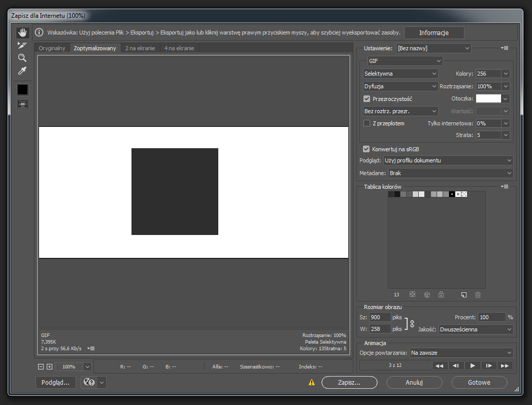This screenshot has width=532, height=405.
Task: Go to previous animation frame
Action: [456, 365]
